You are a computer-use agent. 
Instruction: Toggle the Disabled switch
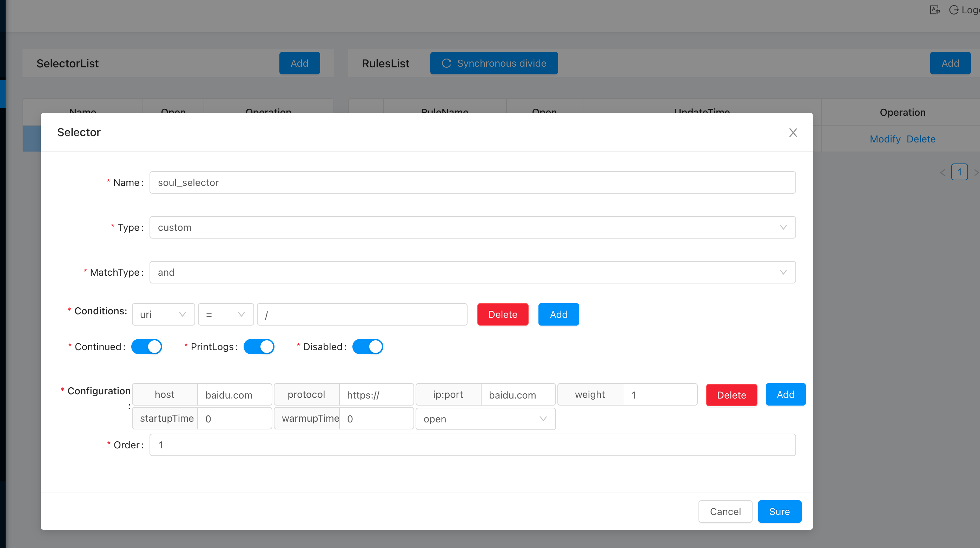coord(367,346)
